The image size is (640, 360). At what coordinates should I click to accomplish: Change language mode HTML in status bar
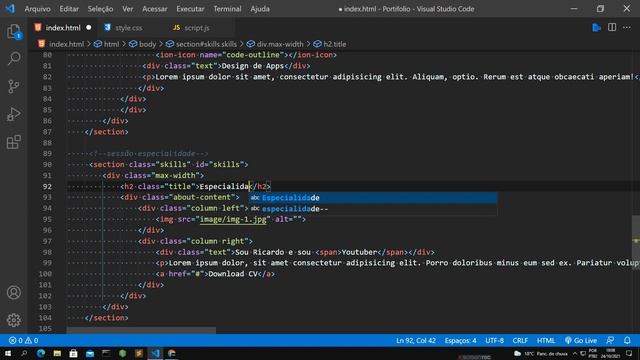pos(546,340)
